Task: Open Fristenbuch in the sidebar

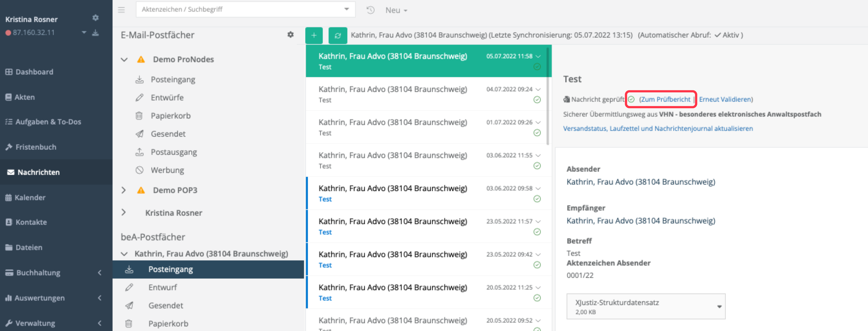Action: pyautogui.click(x=36, y=147)
